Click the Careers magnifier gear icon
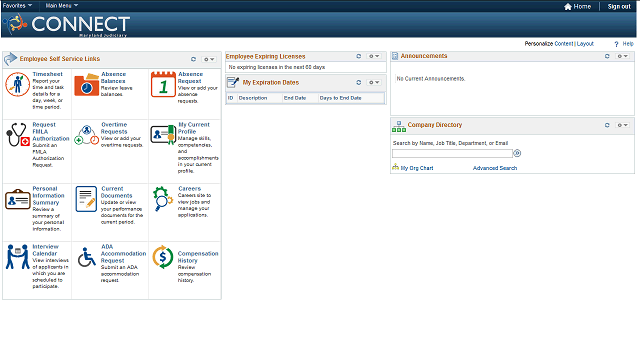The height and width of the screenshot is (360, 640). pyautogui.click(x=163, y=199)
